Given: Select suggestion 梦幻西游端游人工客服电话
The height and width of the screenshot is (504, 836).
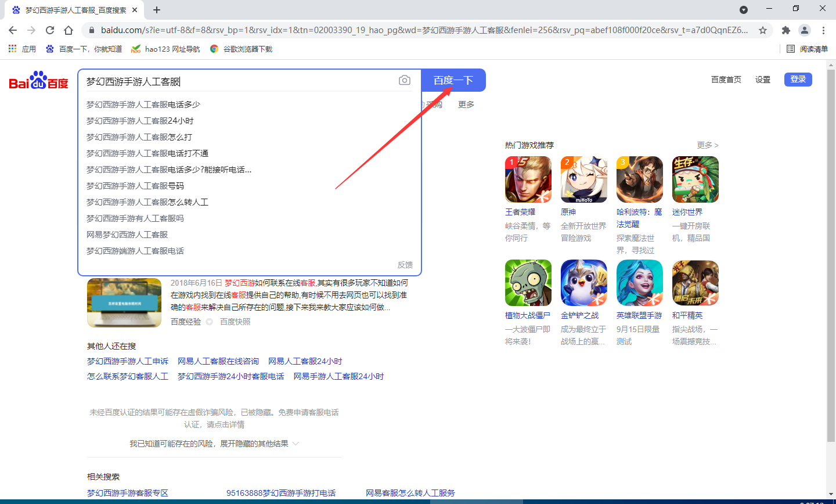Looking at the screenshot, I should [x=135, y=251].
